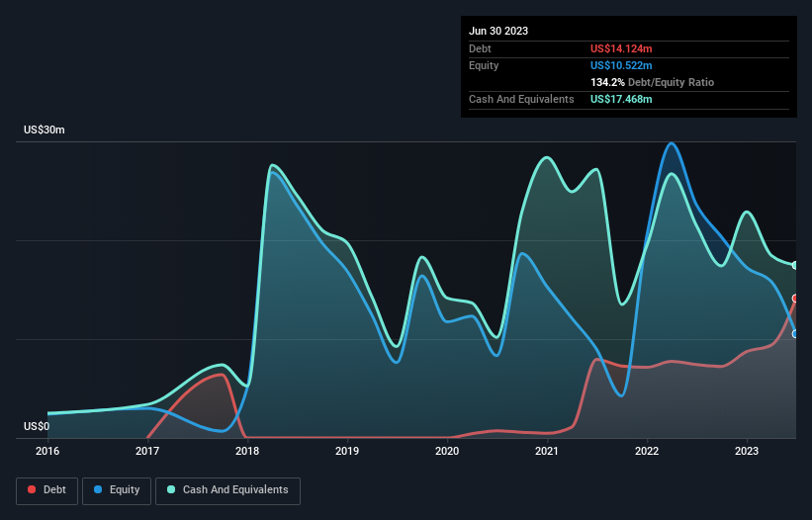Toggle Cash And Equivalents legend button

point(227,490)
